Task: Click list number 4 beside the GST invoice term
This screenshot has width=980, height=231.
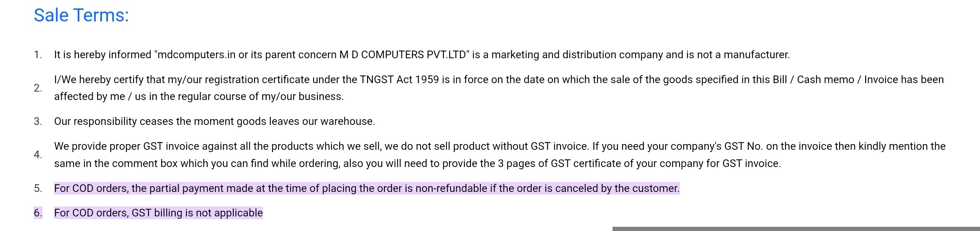Action: pyautogui.click(x=38, y=155)
